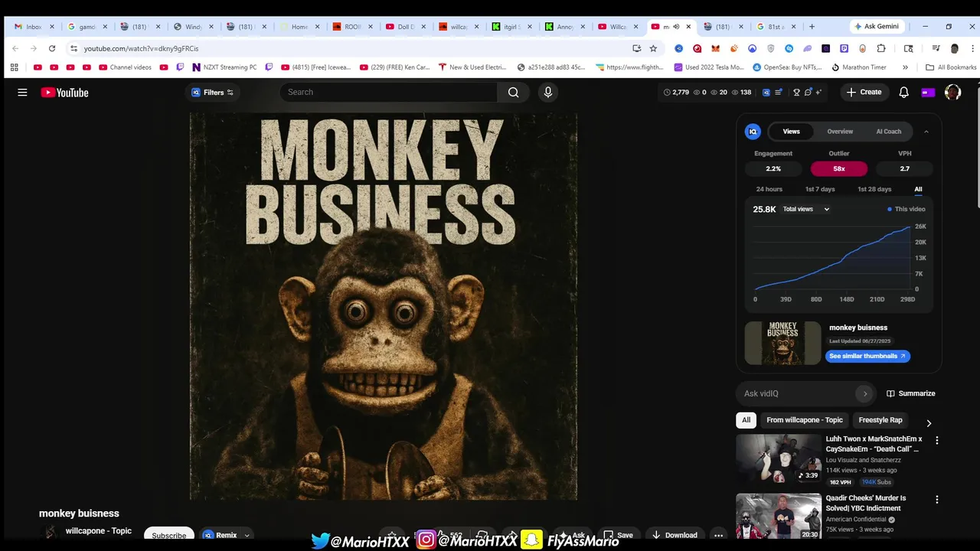Image resolution: width=980 pixels, height=551 pixels.
Task: Open the Marathon Timer bookmark
Action: click(858, 67)
